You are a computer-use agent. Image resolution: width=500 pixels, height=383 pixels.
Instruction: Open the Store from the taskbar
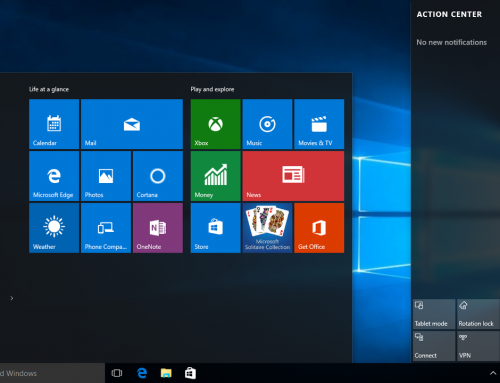coord(190,373)
